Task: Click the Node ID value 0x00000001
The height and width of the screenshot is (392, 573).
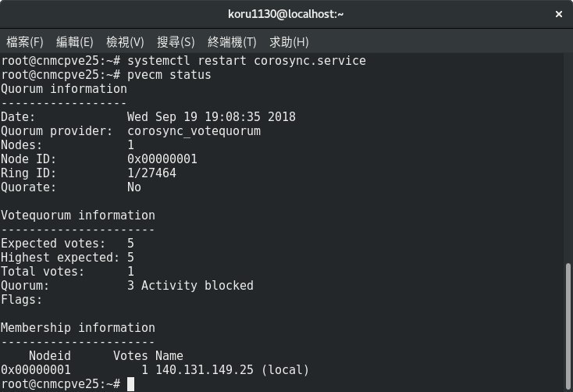Action: tap(162, 159)
